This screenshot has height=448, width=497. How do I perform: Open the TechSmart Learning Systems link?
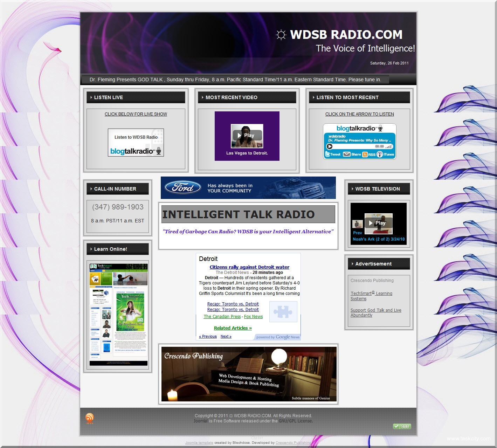[x=371, y=296]
